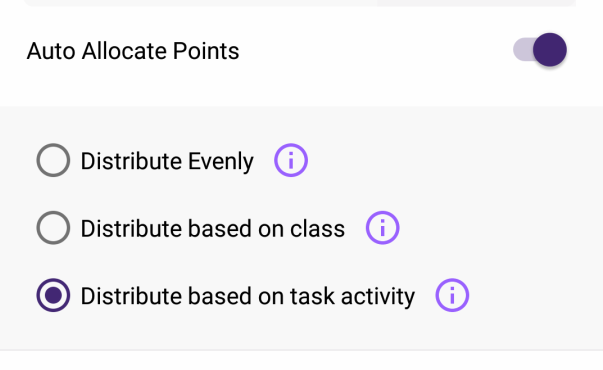The height and width of the screenshot is (370, 603).
Task: Pick the class-based distribution option circle
Action: point(53,228)
